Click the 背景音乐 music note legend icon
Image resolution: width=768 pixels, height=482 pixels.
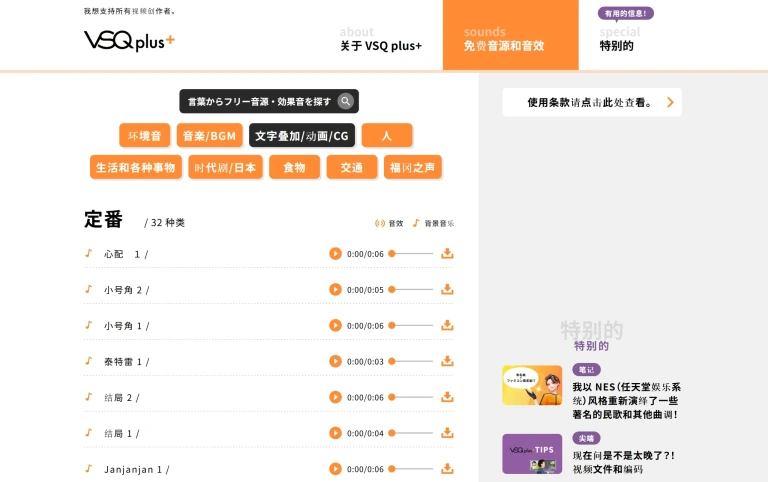(416, 223)
